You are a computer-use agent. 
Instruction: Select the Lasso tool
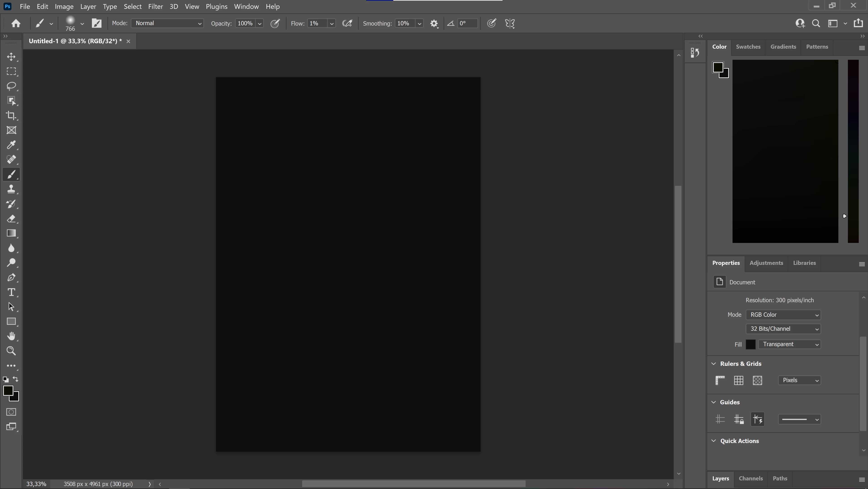11,86
